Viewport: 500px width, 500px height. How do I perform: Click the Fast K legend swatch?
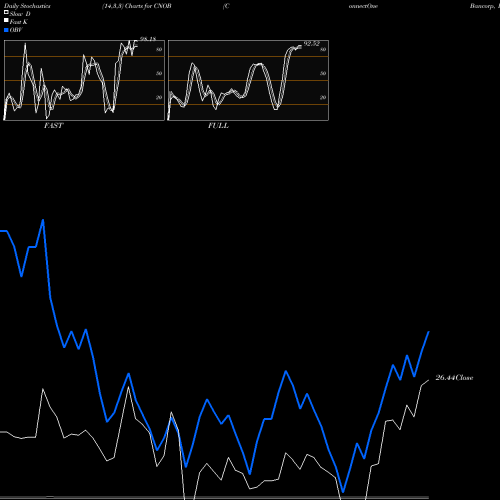coord(6,21)
